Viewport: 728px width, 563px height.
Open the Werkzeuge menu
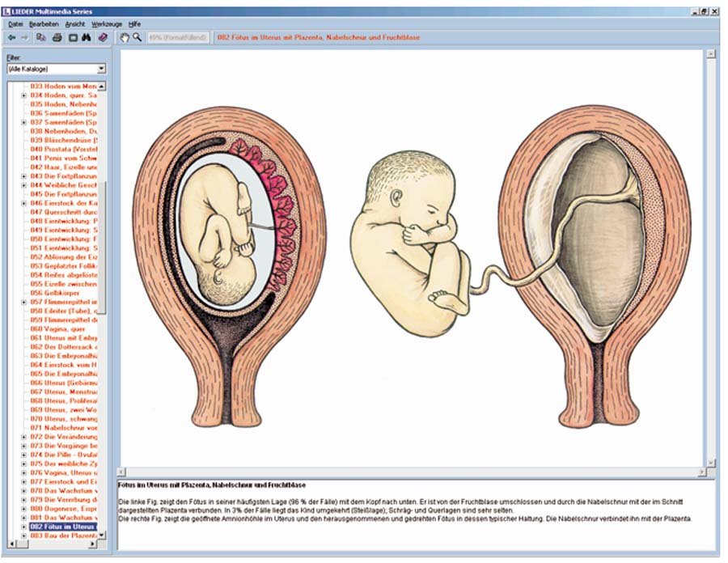[104, 24]
